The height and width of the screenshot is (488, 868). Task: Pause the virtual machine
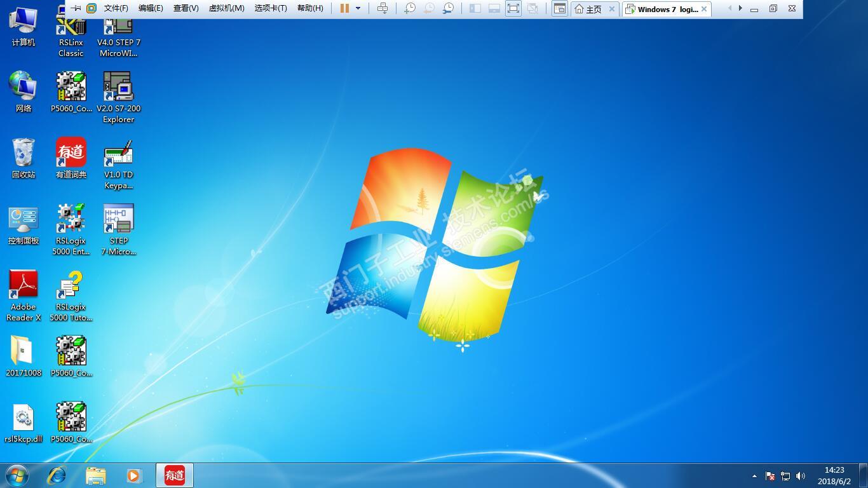pos(344,8)
